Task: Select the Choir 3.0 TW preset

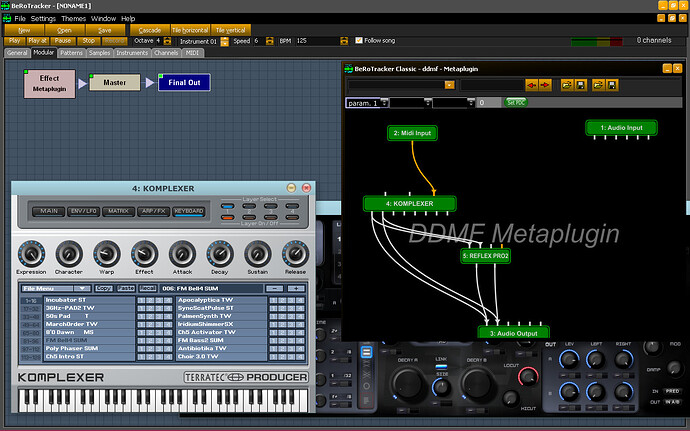Action: click(222, 356)
